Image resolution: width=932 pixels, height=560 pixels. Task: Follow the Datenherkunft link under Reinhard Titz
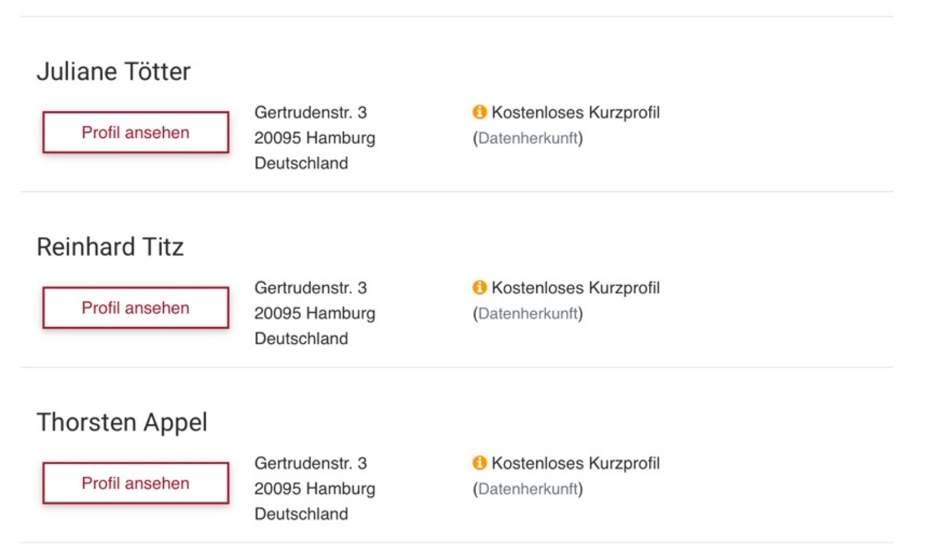pos(528,313)
